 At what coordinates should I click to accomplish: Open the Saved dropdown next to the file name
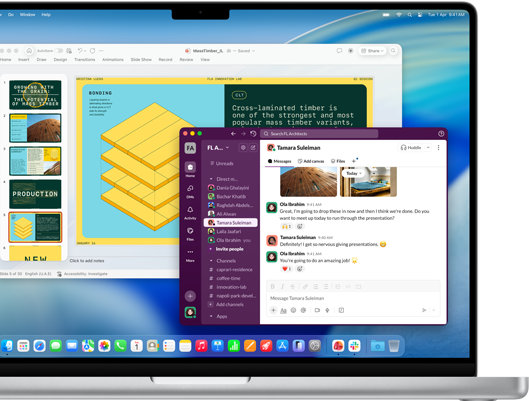click(246, 51)
